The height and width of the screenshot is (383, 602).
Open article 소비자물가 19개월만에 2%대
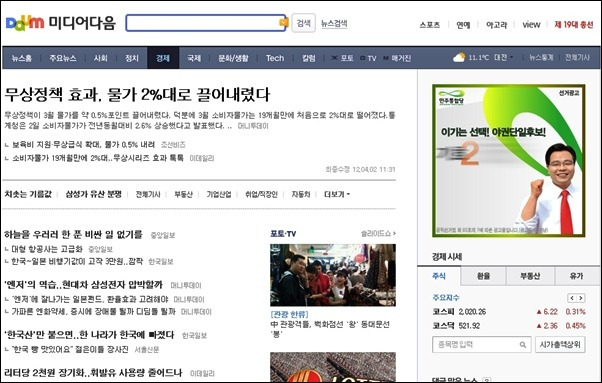(x=98, y=158)
